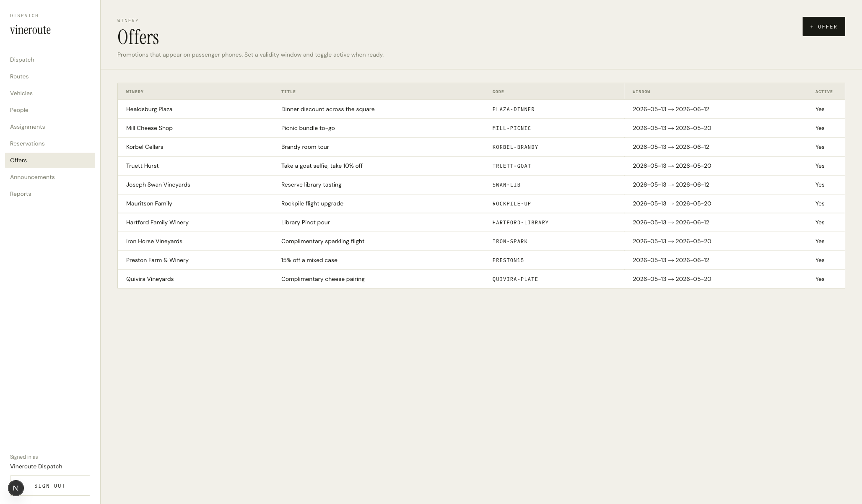Screen dimensions: 862x504
Task: Click the CODE column header
Action: point(498,92)
